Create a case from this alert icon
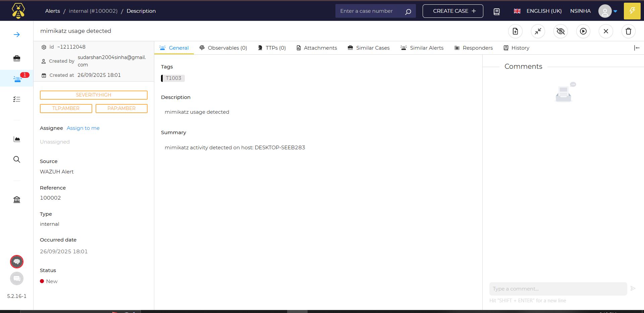This screenshot has height=313, width=644. (516, 31)
